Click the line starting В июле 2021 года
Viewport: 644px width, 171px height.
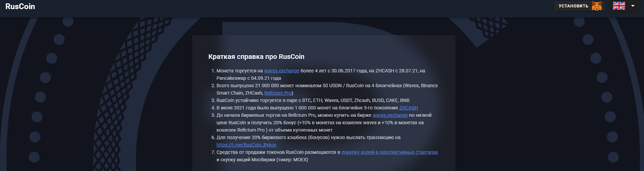317,108
